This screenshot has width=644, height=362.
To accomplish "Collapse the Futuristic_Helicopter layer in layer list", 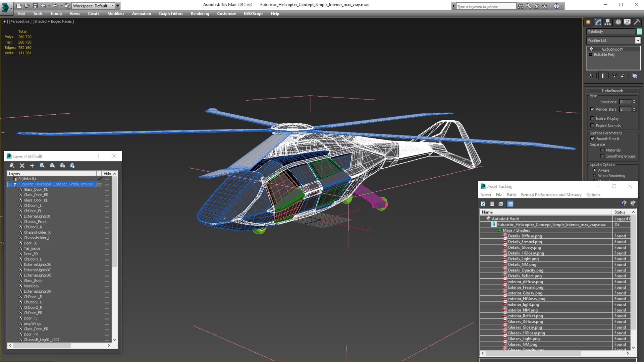I will pyautogui.click(x=10, y=184).
